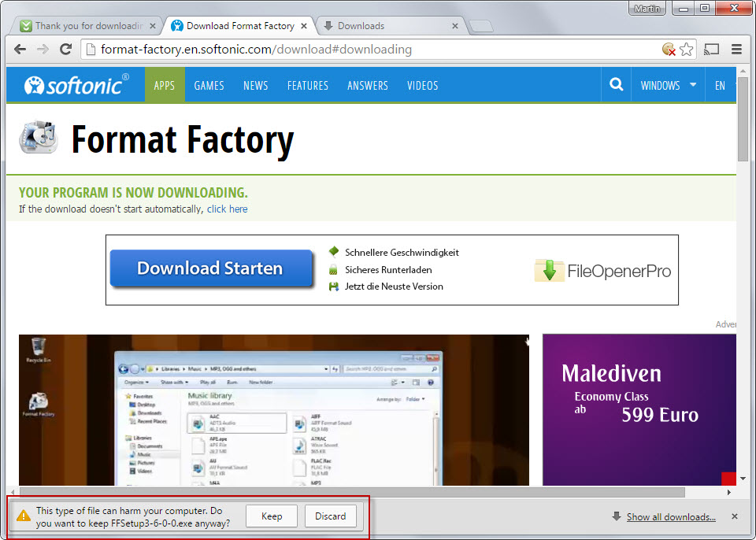Viewport: 756px width, 540px height.
Task: Open APPS section in Softonic nav
Action: [x=165, y=85]
